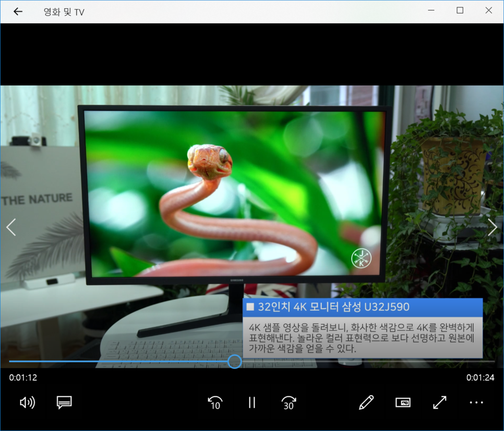Close the 영화 및 TV window

coord(488,10)
